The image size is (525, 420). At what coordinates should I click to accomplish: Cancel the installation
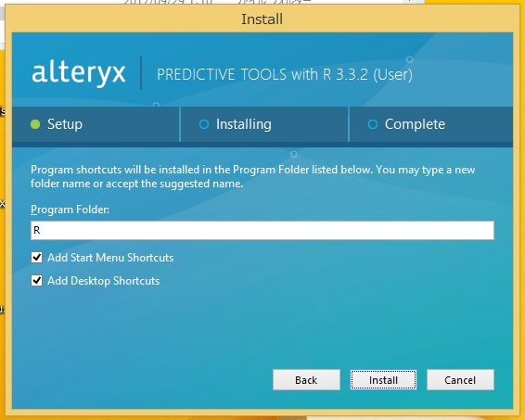[460, 380]
